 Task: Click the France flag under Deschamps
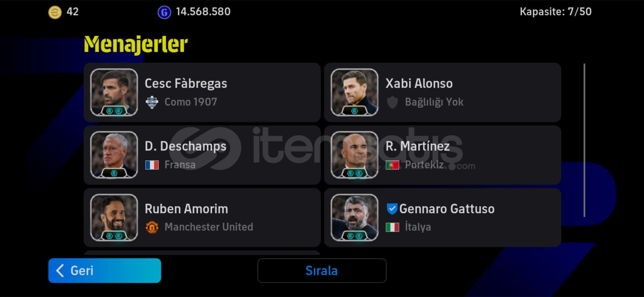click(x=152, y=165)
